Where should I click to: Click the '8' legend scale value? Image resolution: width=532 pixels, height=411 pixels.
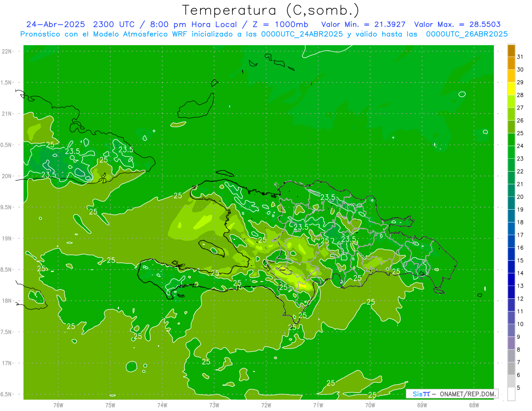[x=519, y=349]
